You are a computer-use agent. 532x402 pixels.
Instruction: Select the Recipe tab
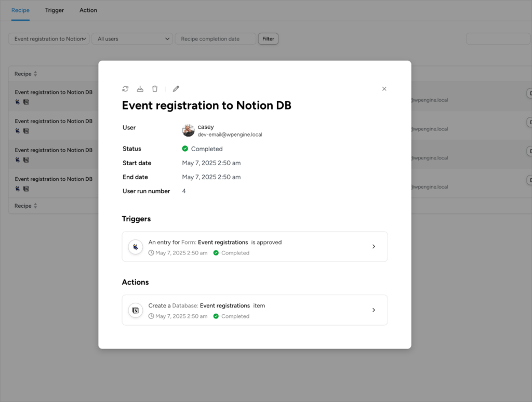tap(20, 10)
